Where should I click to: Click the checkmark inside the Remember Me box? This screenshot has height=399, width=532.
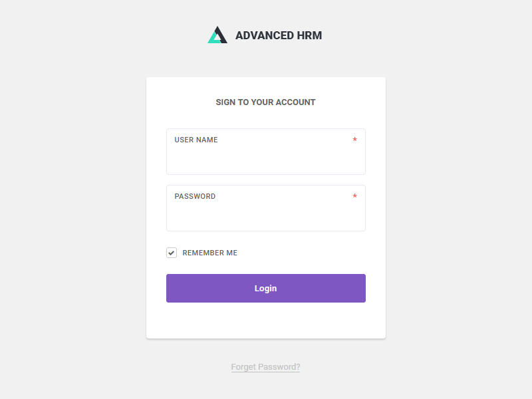[x=171, y=253]
